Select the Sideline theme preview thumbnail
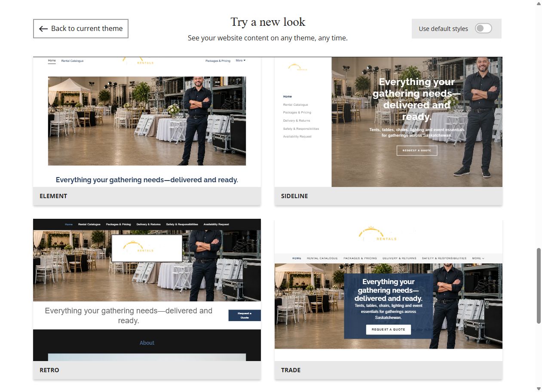Image resolution: width=542 pixels, height=392 pixels. (389, 122)
